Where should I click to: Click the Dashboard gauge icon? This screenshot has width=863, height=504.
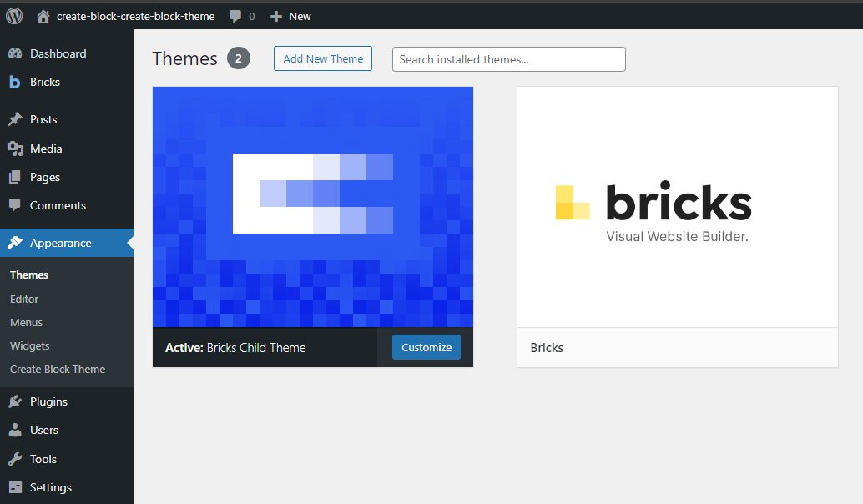(x=15, y=53)
